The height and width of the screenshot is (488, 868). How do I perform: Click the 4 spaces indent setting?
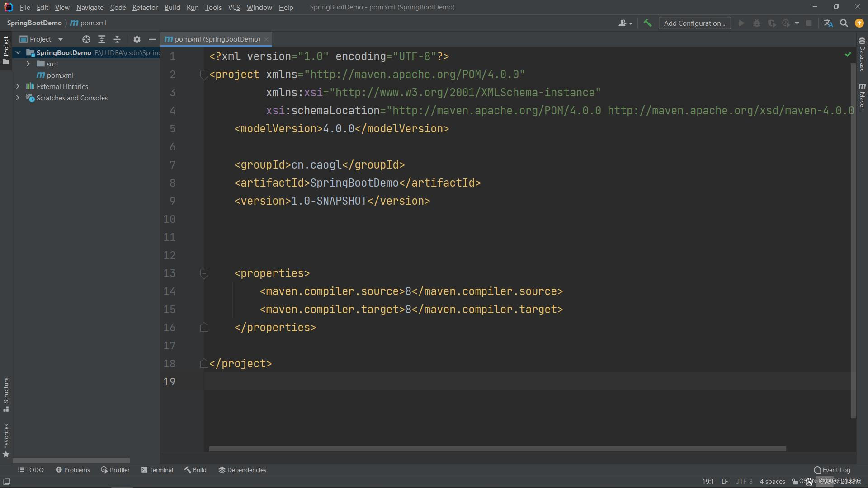point(772,482)
